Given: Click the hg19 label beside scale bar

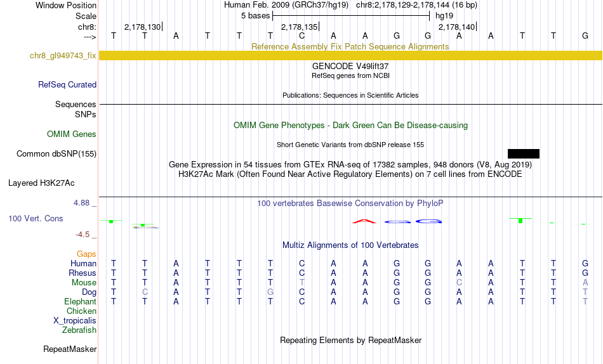Looking at the screenshot, I should point(444,16).
